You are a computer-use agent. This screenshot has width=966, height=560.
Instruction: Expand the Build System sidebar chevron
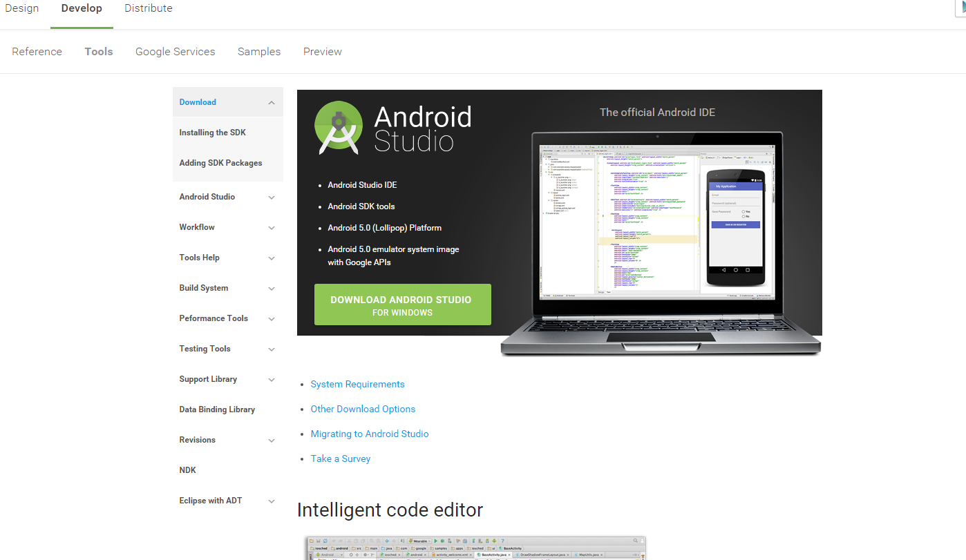coord(272,289)
